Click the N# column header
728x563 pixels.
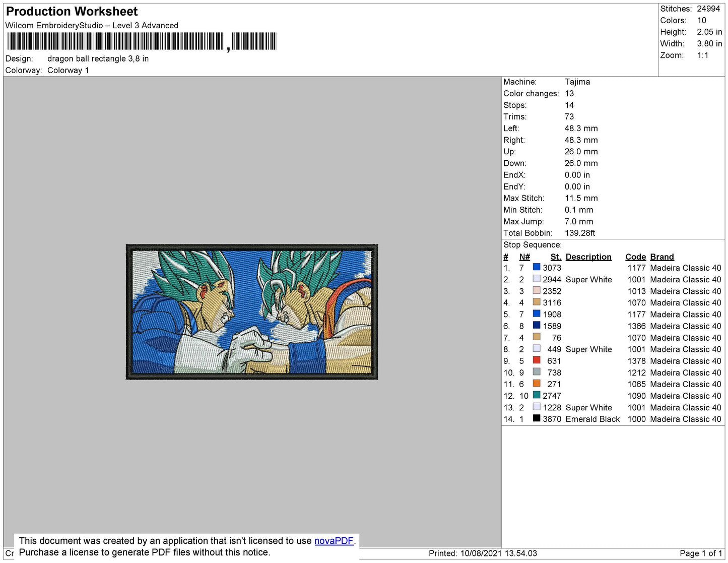(x=524, y=257)
